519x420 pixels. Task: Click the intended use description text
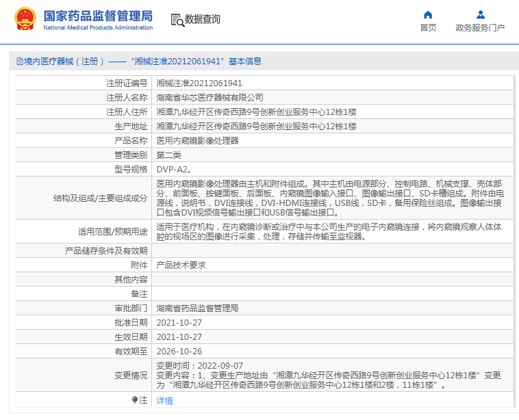pyautogui.click(x=329, y=232)
